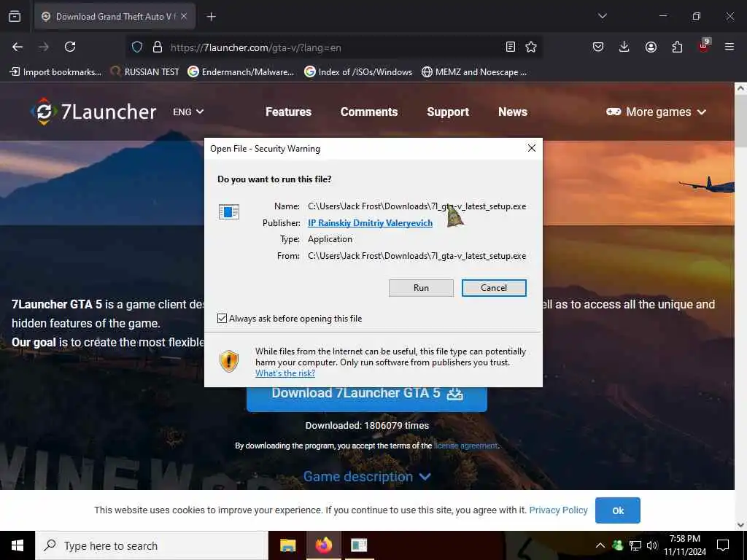The width and height of the screenshot is (747, 560).
Task: Expand the More games dropdown
Action: [656, 112]
